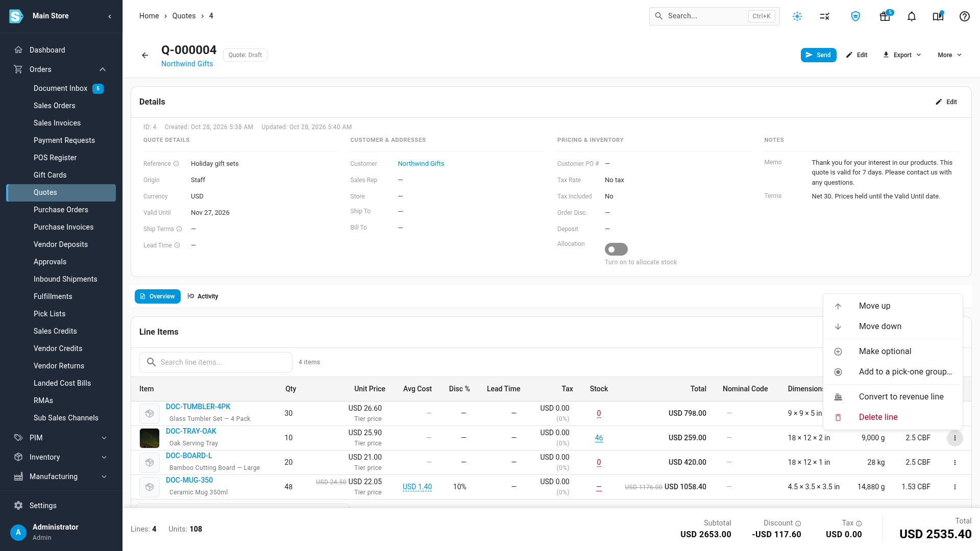Go back using the arrow beside Q-000004

click(145, 55)
